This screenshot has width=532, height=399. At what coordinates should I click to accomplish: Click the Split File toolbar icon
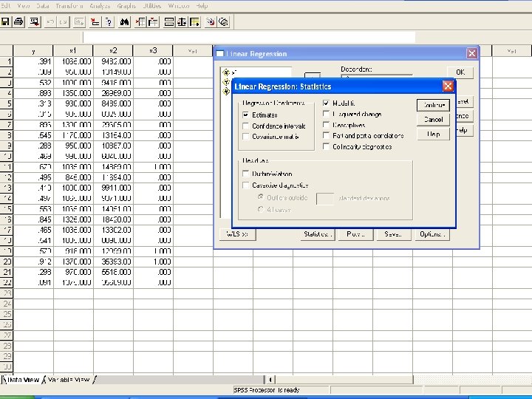coord(169,21)
